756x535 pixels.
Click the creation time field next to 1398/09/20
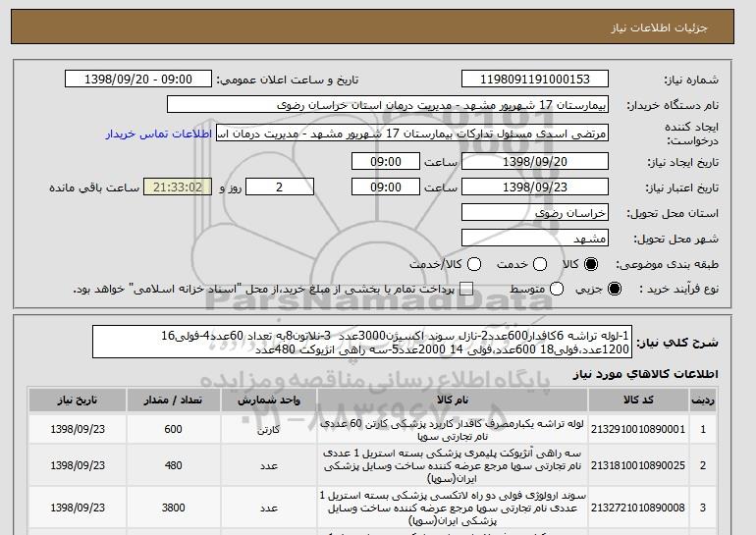click(x=386, y=161)
